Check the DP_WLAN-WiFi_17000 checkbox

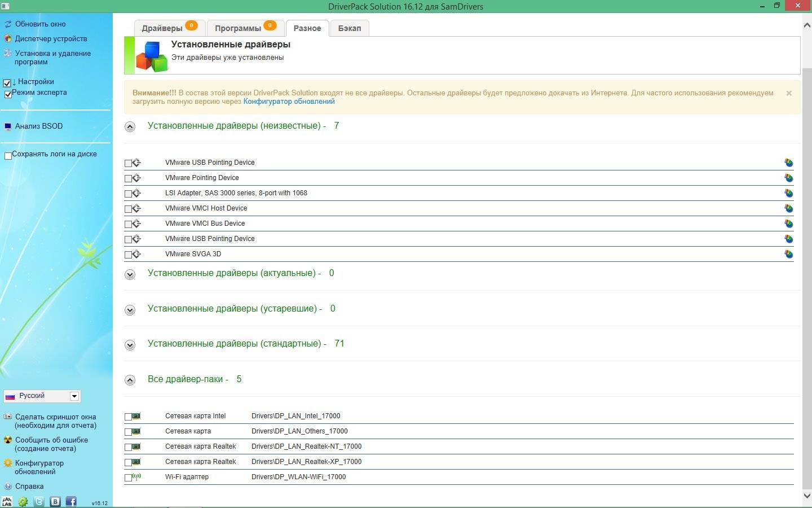(x=128, y=478)
